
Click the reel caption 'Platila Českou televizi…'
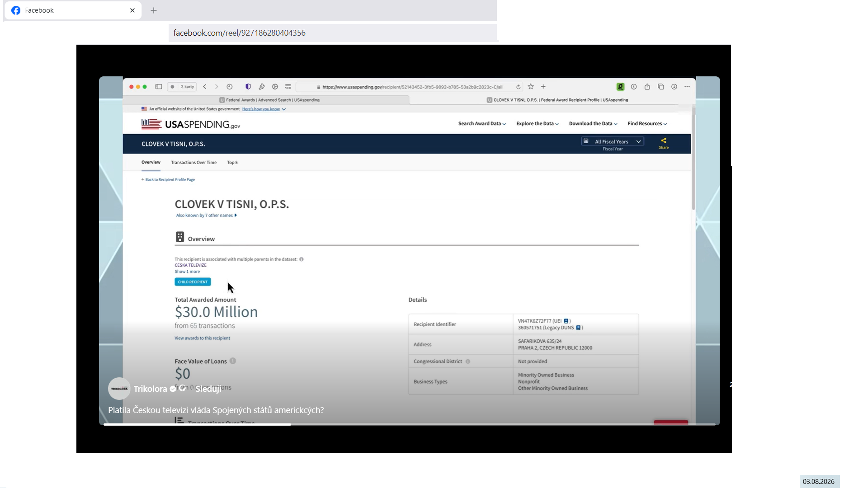[x=216, y=410]
